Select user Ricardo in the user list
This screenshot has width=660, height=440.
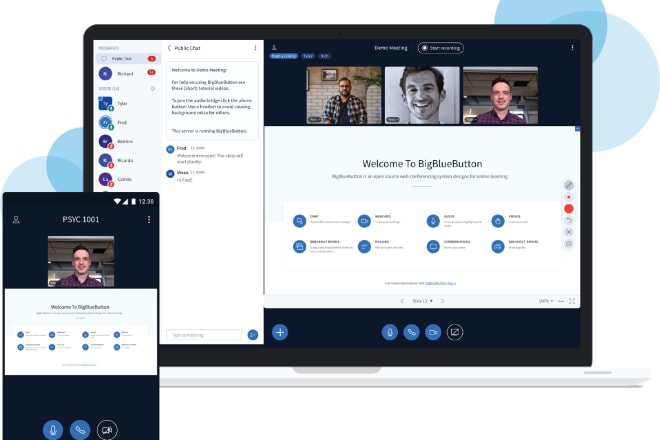pos(127,160)
